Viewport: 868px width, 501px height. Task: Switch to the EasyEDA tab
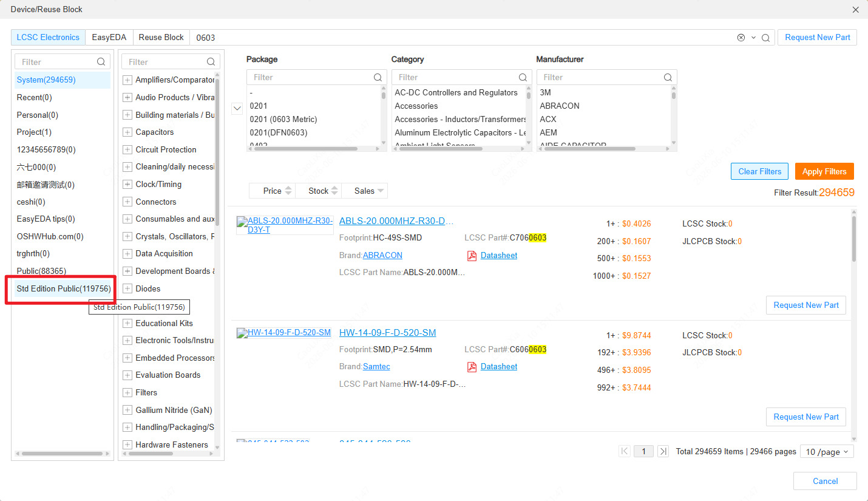tap(109, 38)
